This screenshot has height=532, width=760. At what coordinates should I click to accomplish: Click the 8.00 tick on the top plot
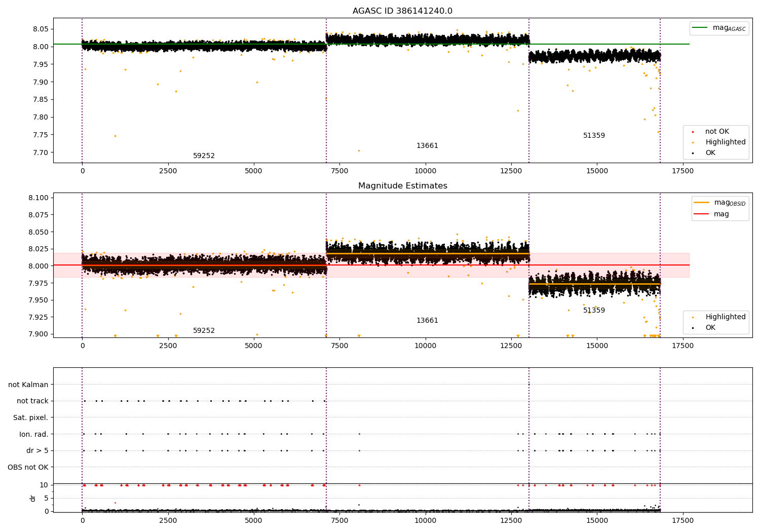[40, 47]
